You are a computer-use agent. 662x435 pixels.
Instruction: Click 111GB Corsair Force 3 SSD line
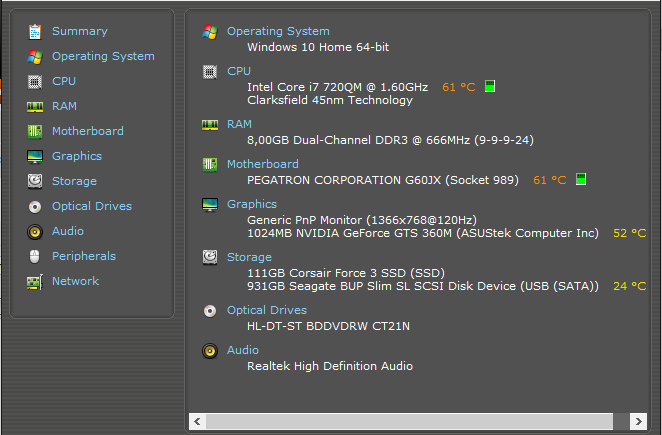[x=346, y=273]
